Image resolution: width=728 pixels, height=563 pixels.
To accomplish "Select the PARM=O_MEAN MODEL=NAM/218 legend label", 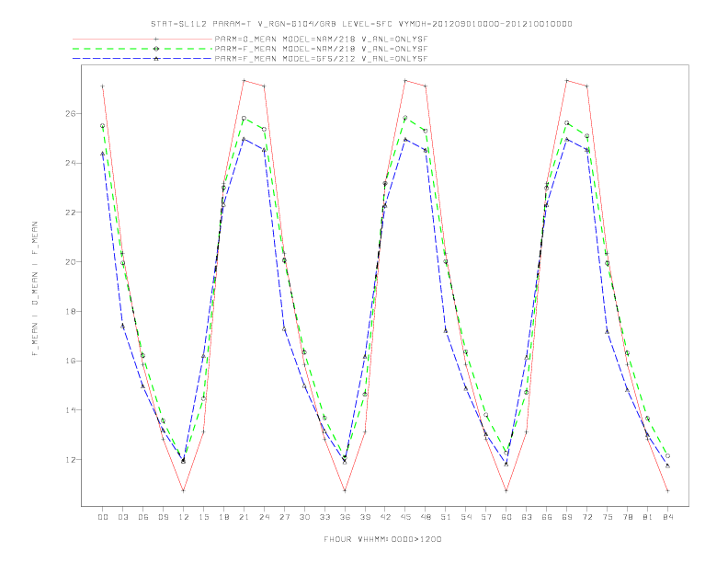I will tap(321, 39).
